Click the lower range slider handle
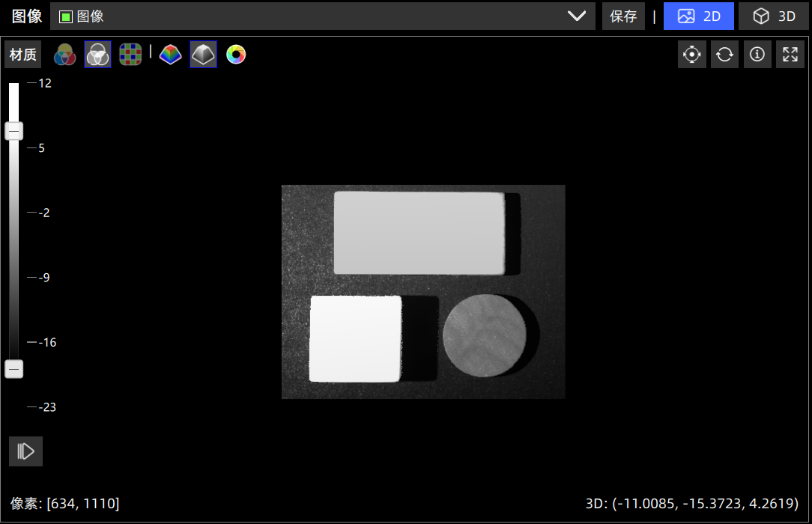The image size is (812, 524). pos(14,369)
